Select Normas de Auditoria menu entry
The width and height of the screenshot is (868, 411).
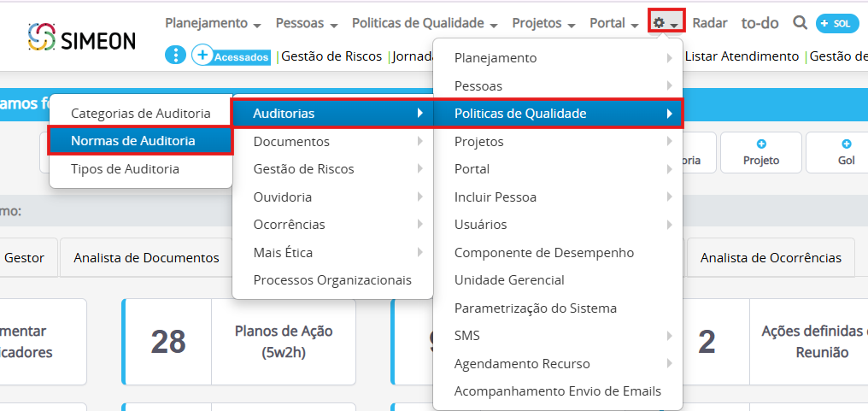click(x=133, y=141)
